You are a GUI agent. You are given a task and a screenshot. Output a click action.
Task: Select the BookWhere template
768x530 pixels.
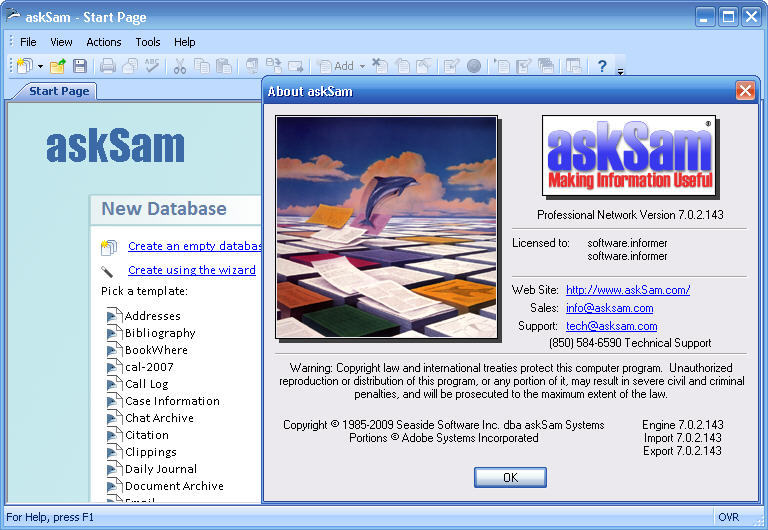click(x=156, y=350)
